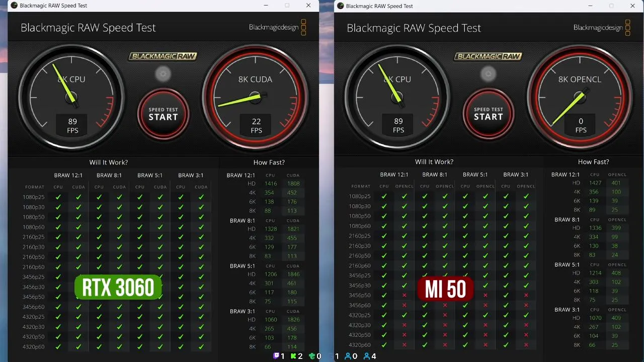Open settings gear in the CUDA window

[x=163, y=74]
